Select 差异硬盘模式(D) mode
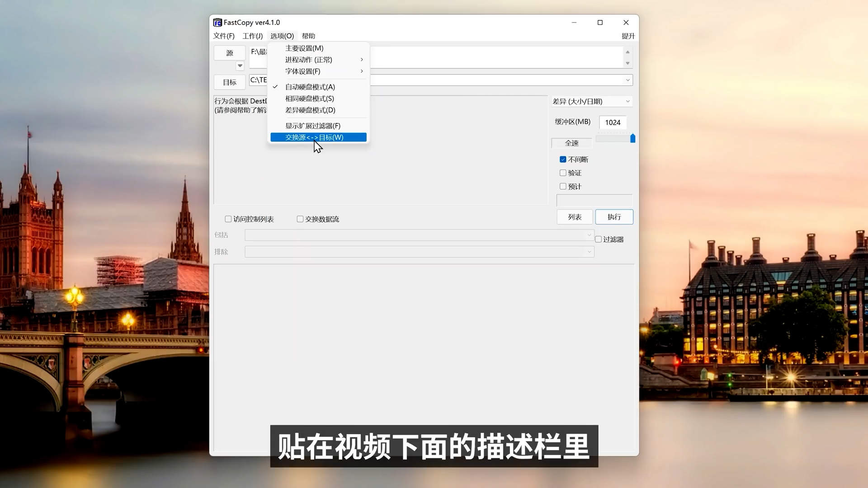868x488 pixels. point(309,110)
